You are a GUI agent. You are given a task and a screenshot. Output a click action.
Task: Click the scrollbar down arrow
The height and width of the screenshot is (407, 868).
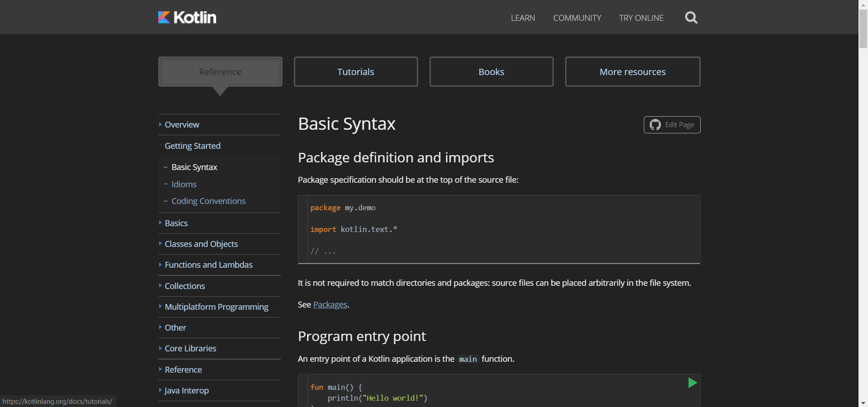point(863,402)
